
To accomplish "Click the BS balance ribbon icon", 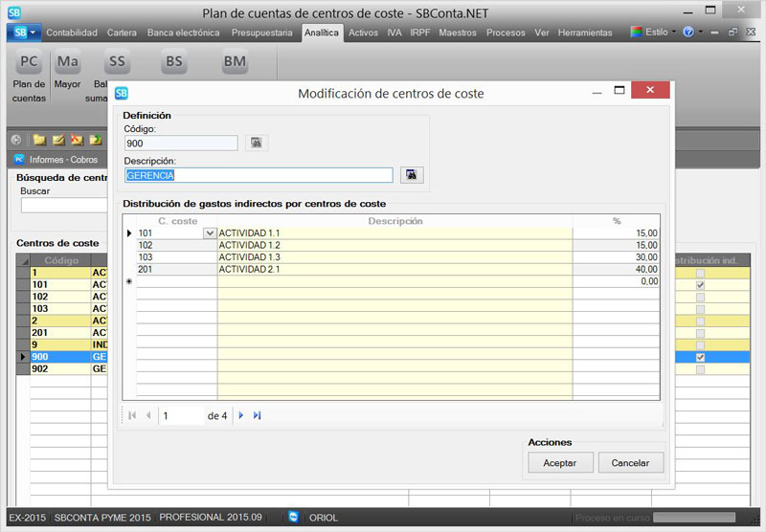I will tap(173, 64).
